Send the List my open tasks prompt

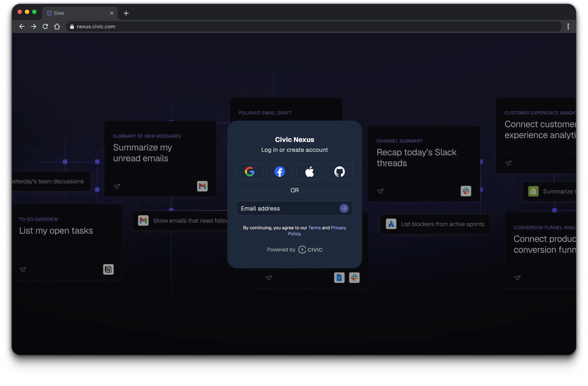(x=23, y=269)
